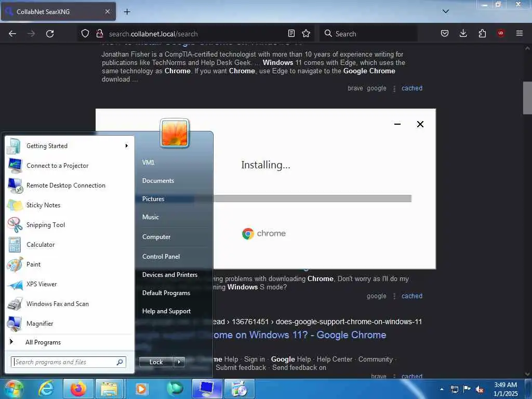Viewport: 532px width, 399px height.
Task: Open Devices and Printers
Action: click(x=170, y=275)
